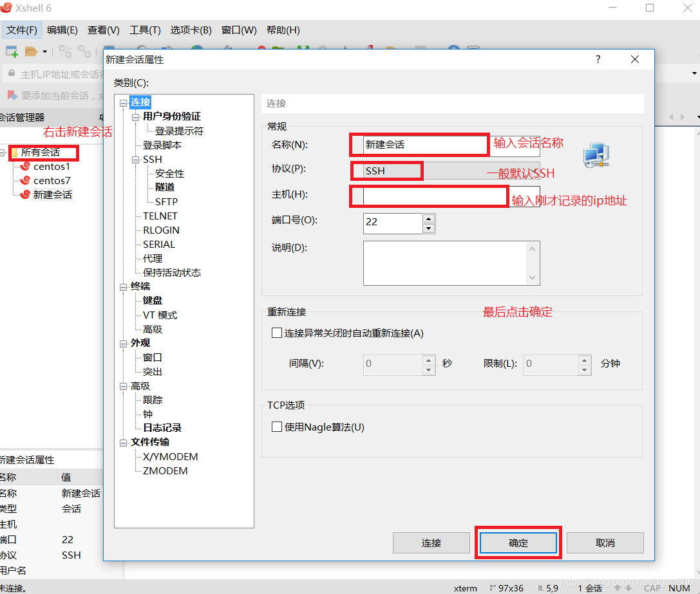Increase the port number with up arrow
The height and width of the screenshot is (594, 700).
pyautogui.click(x=429, y=219)
